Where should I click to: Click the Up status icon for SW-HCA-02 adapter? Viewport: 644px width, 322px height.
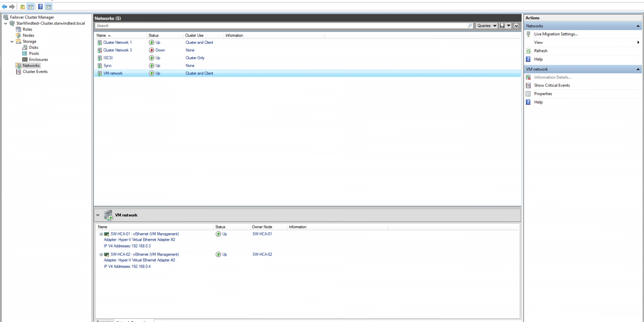coord(218,255)
